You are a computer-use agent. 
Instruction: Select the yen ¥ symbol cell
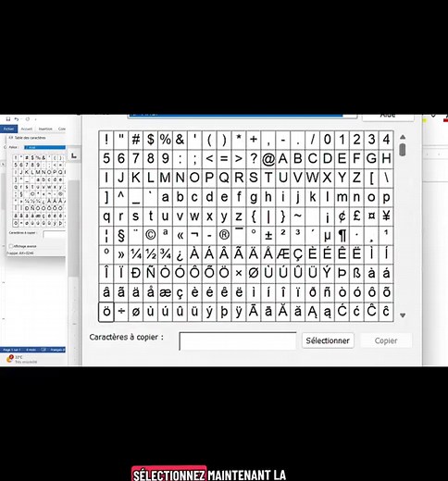click(386, 216)
